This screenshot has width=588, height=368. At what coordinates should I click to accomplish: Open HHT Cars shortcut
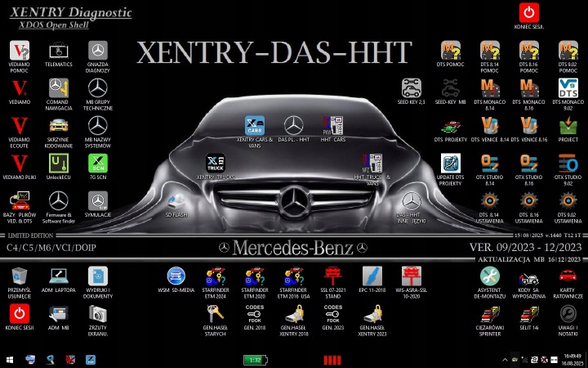pos(333,126)
